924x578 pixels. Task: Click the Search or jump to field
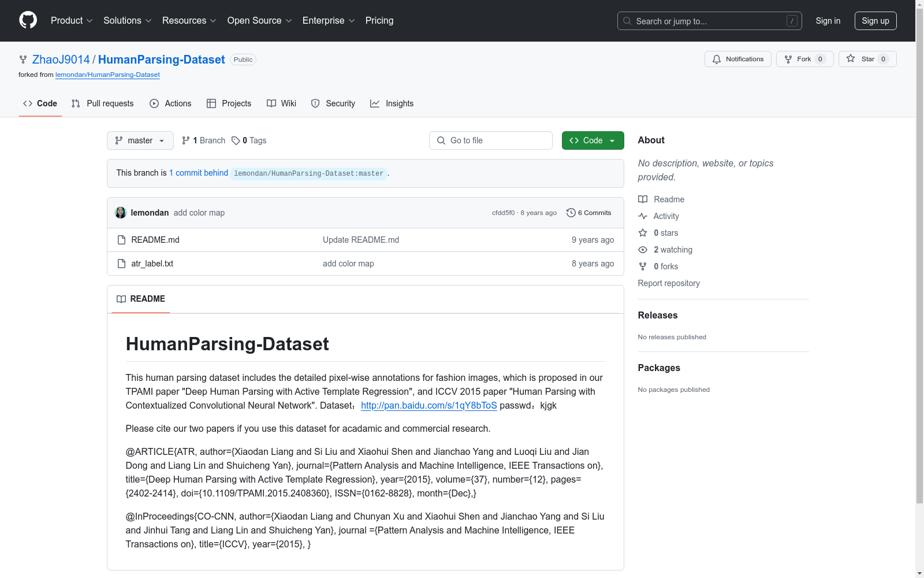[x=710, y=21]
